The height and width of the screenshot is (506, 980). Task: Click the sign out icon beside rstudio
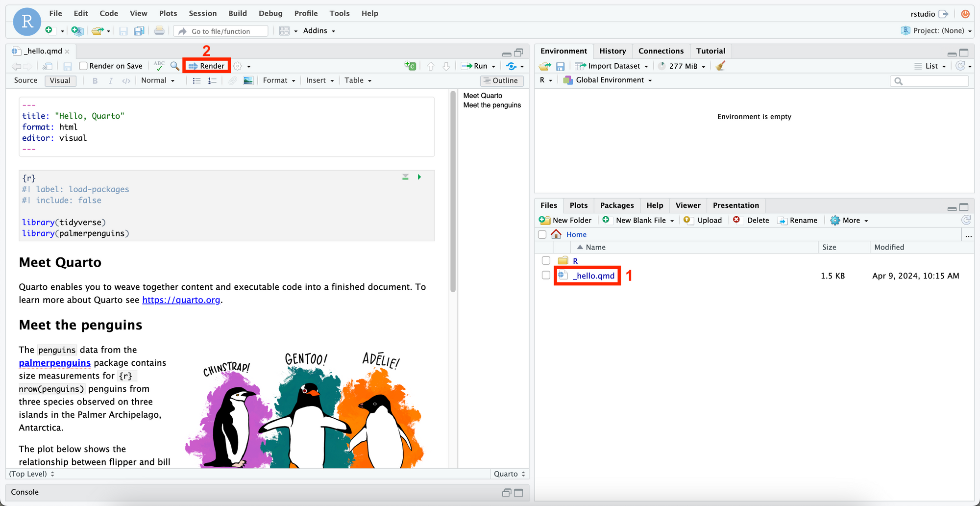coord(943,14)
